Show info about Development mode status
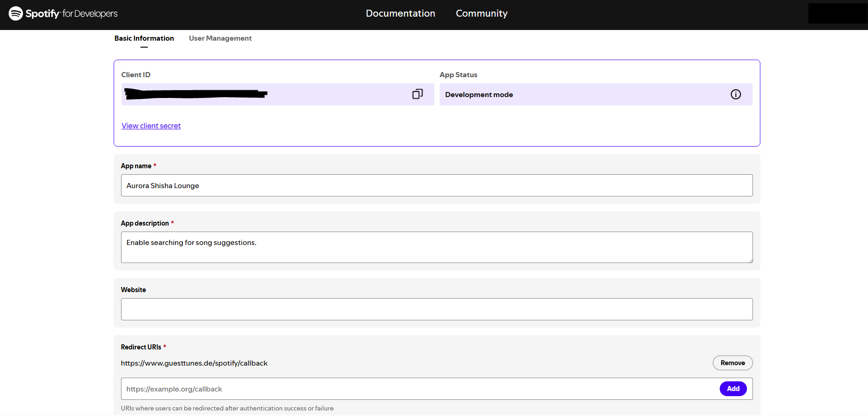This screenshot has height=416, width=868. pos(735,94)
